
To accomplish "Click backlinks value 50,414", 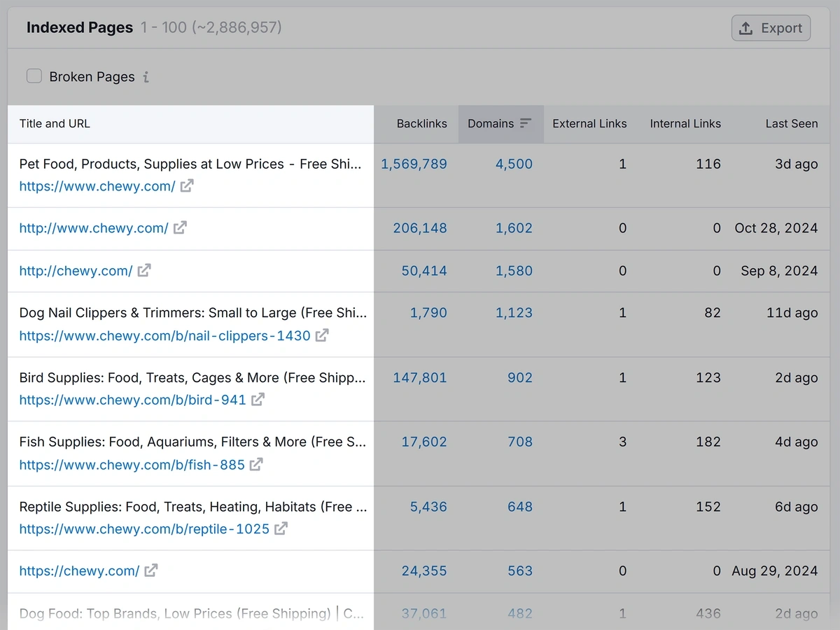I will [424, 270].
